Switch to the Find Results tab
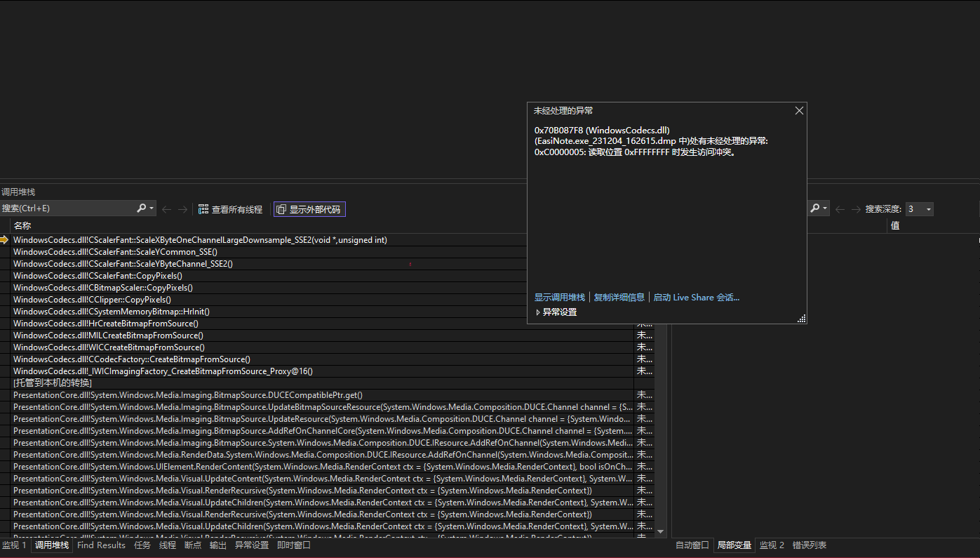 [x=101, y=545]
